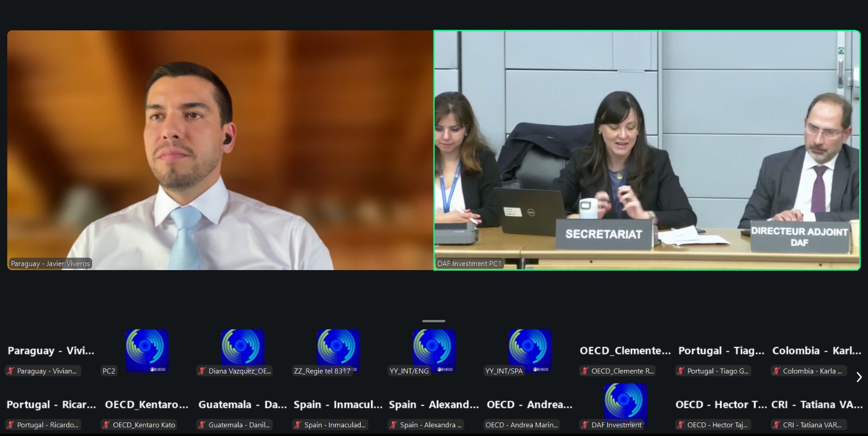
Task: Click muted mic icon for CRI - Tatiana
Action: click(x=776, y=425)
